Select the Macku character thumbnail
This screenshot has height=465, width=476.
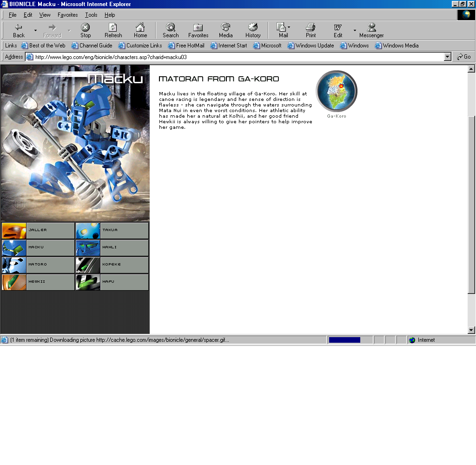pyautogui.click(x=14, y=248)
